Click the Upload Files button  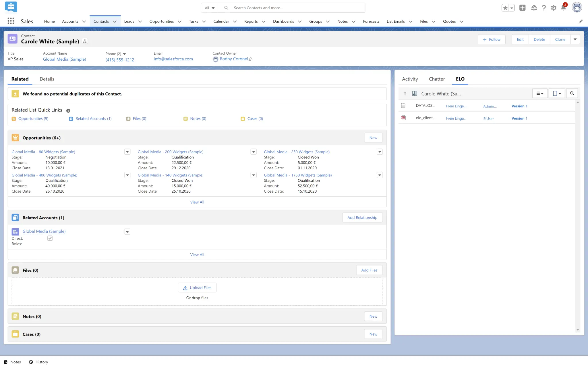coord(197,287)
